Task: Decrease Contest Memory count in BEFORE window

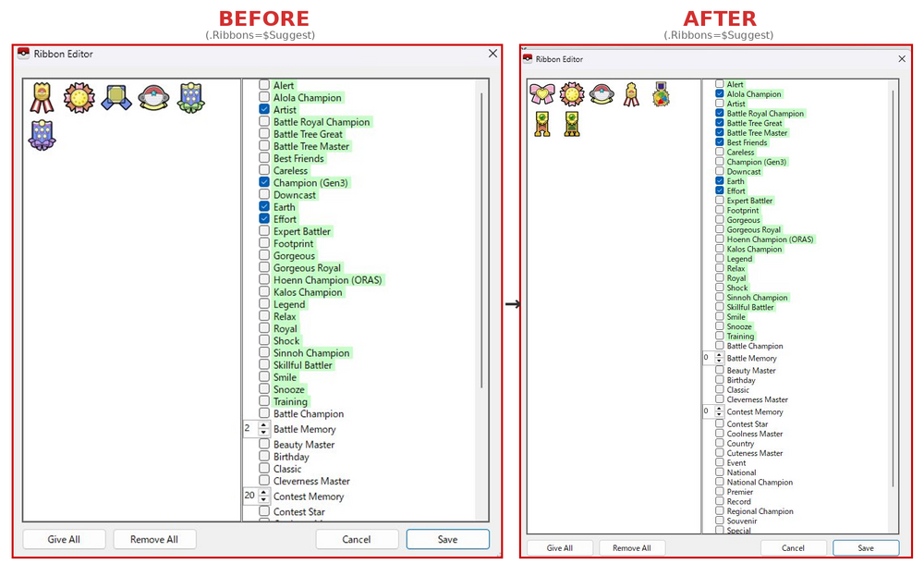Action: [x=264, y=500]
